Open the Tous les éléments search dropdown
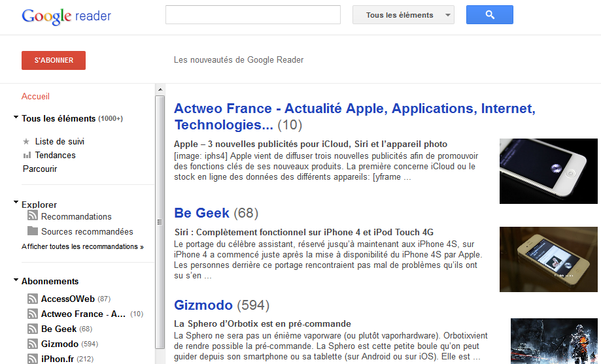 point(403,15)
